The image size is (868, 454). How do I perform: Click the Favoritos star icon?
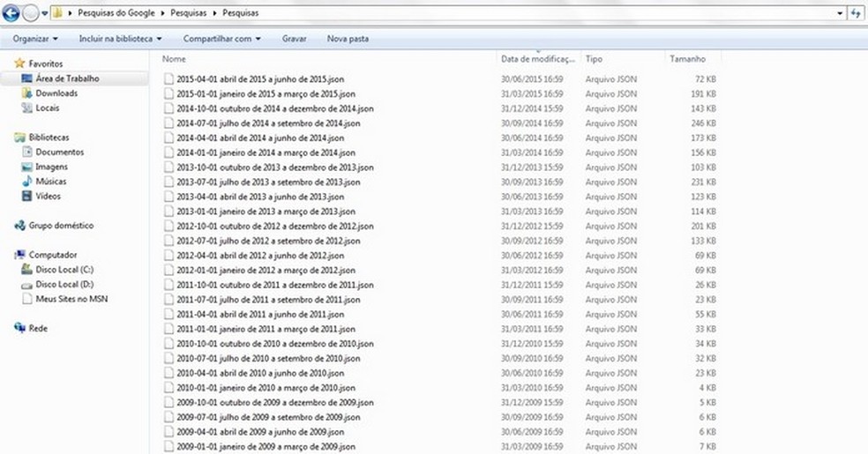pyautogui.click(x=20, y=63)
